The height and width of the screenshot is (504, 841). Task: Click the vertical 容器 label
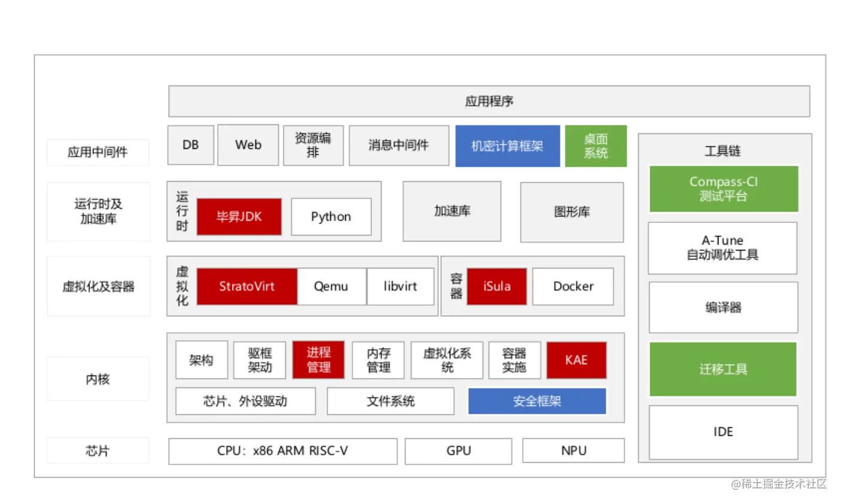[456, 286]
